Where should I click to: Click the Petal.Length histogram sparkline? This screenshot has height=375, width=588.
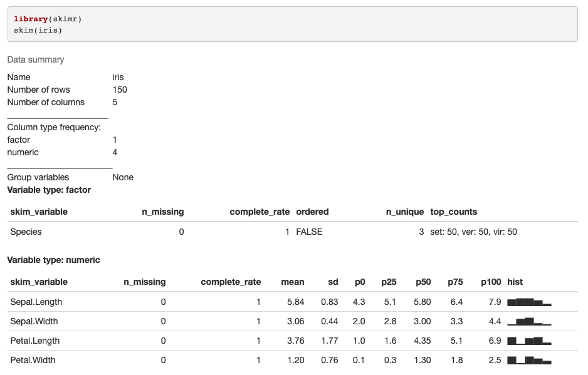coord(529,341)
